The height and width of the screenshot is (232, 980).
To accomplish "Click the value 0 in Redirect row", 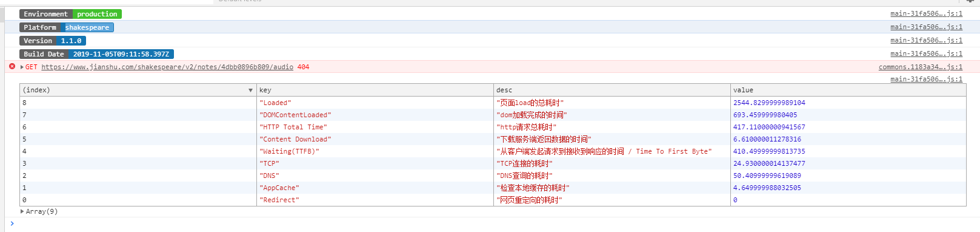I will (x=735, y=200).
